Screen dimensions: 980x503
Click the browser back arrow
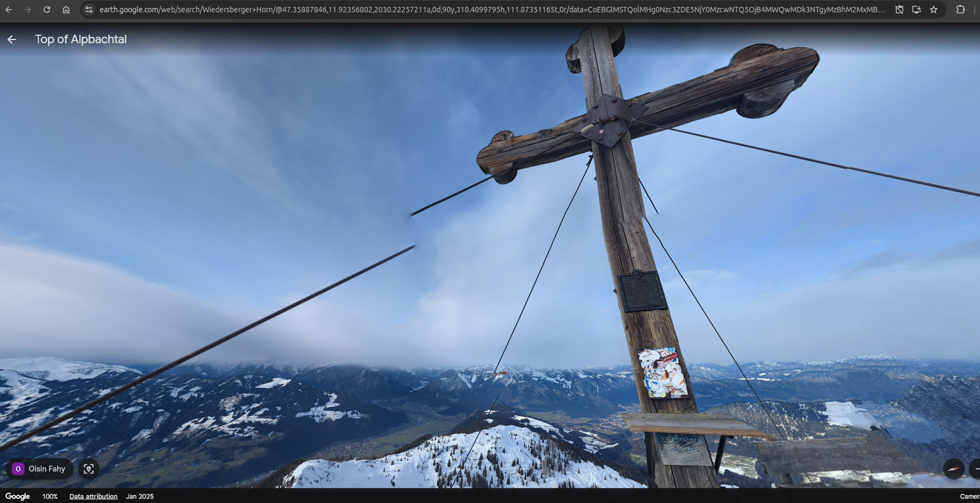[9, 10]
